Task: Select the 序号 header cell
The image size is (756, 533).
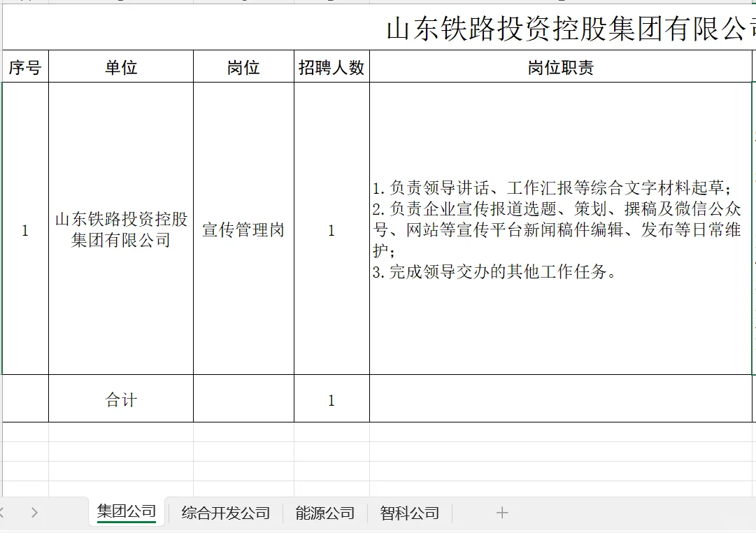Action: pyautogui.click(x=25, y=66)
